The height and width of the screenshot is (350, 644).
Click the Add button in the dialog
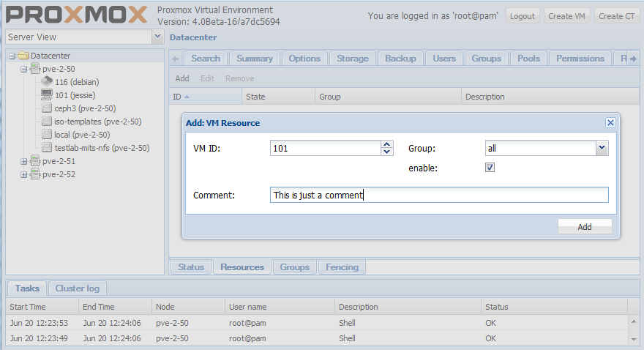coord(585,227)
